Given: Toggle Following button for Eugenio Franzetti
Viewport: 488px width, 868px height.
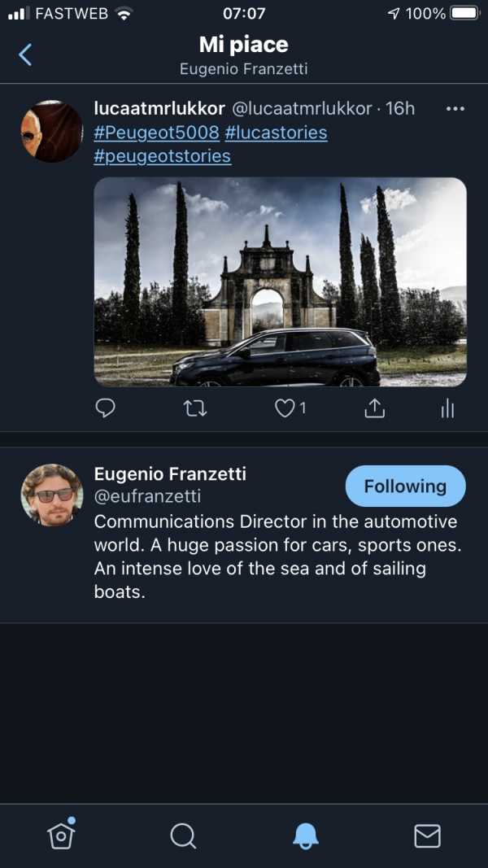Looking at the screenshot, I should (405, 486).
